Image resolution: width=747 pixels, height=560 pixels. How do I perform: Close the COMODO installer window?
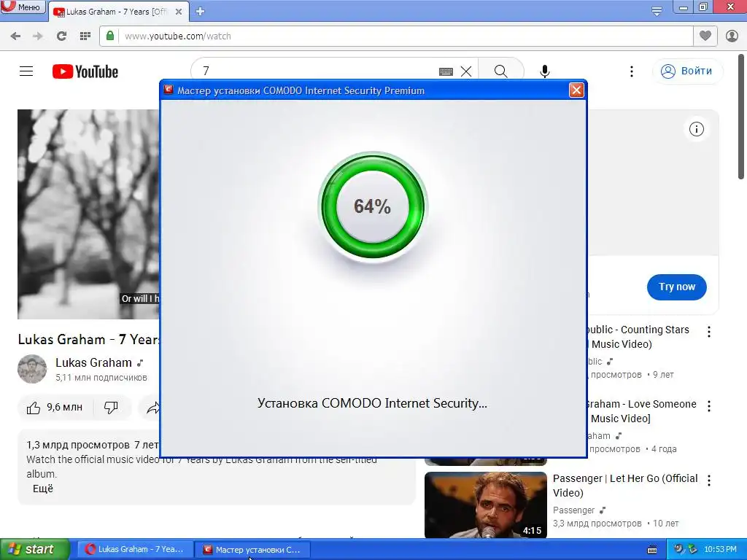tap(576, 90)
